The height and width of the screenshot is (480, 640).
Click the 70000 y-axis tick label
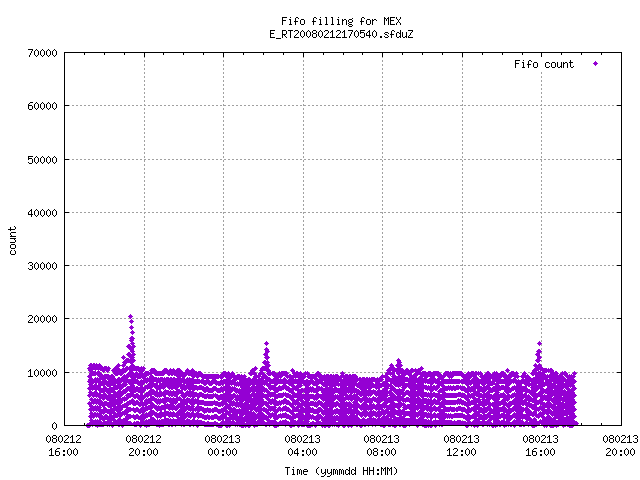click(42, 53)
